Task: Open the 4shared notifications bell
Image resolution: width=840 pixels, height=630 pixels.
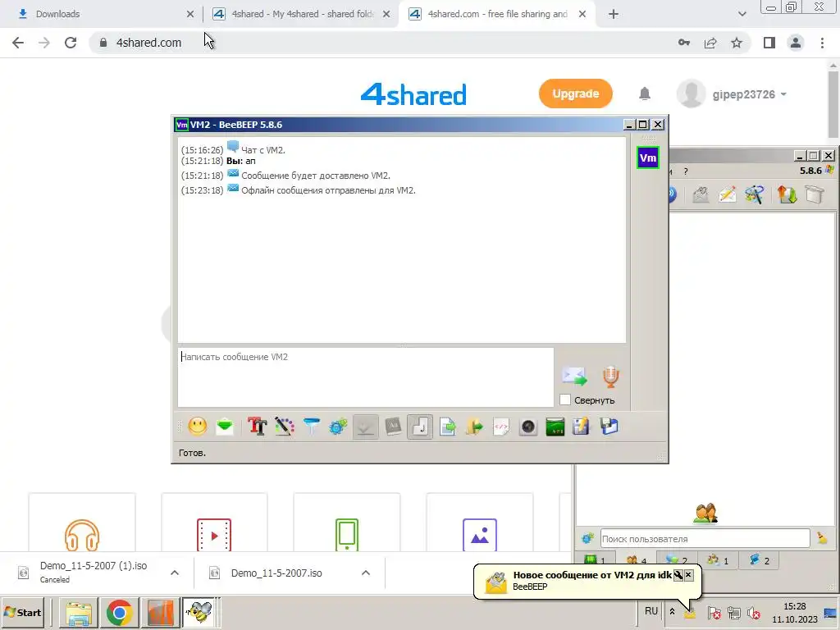Action: tap(645, 94)
